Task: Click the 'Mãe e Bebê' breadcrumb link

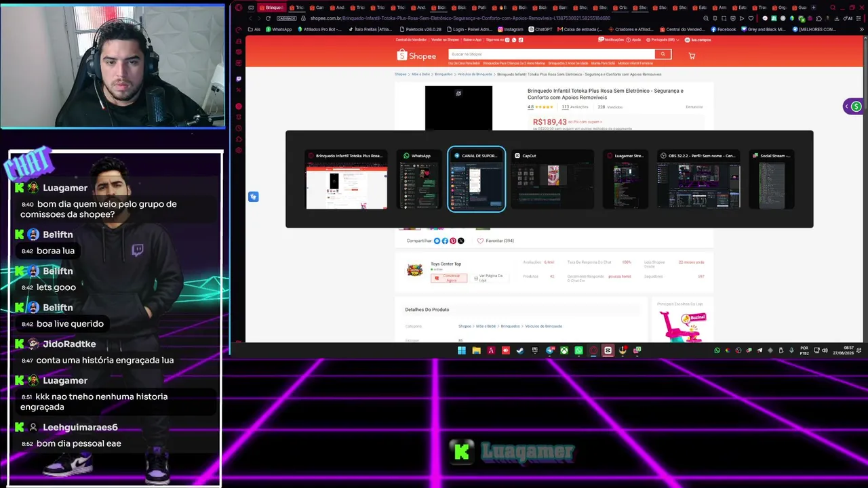Action: click(x=420, y=74)
